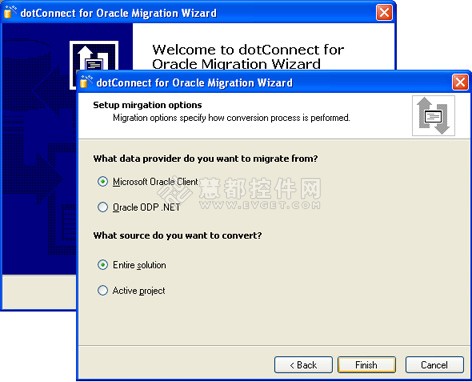Close the background Welcome wizard window
472x382 pixels.
tap(384, 13)
